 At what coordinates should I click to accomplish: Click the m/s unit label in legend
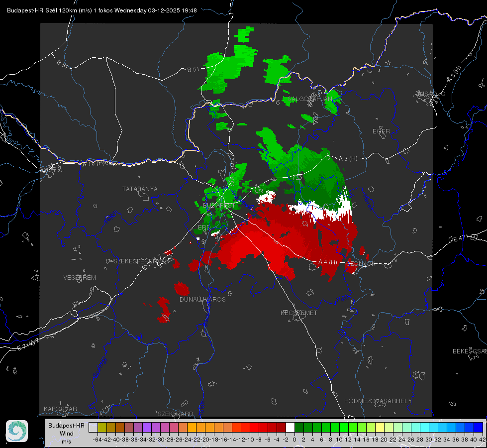pyautogui.click(x=66, y=442)
